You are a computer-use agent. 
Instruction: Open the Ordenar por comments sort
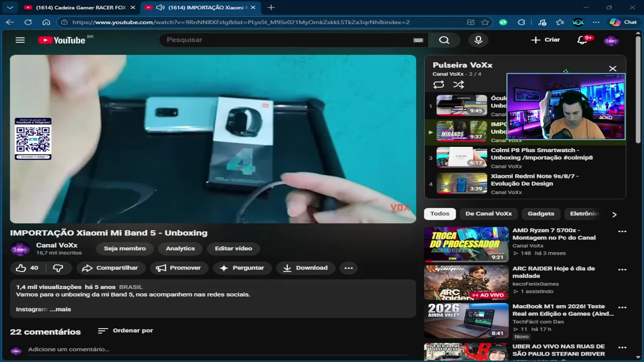pos(125,330)
